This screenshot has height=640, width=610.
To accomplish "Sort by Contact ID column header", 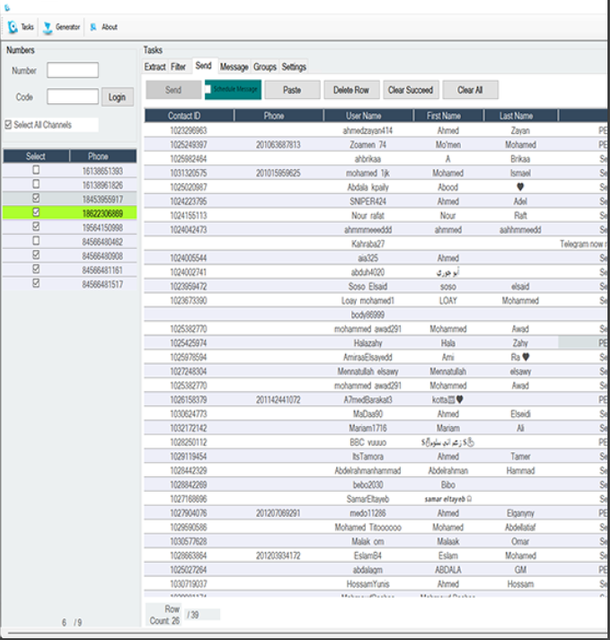I will [x=189, y=116].
